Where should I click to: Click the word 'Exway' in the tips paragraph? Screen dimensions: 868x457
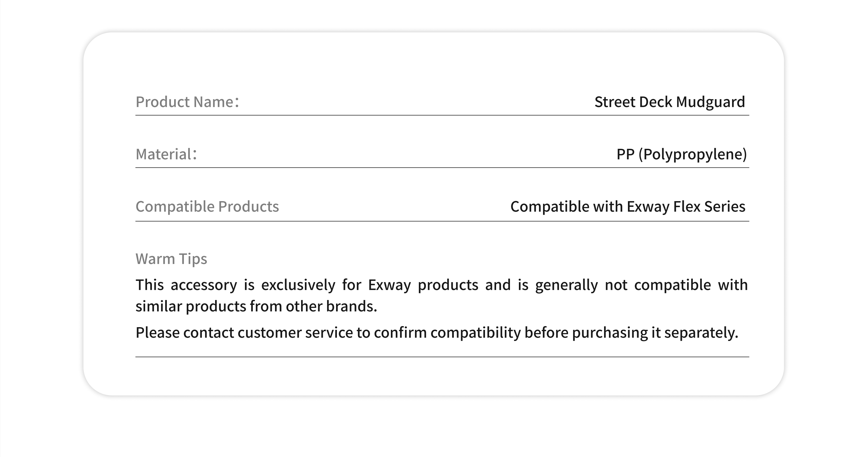[389, 285]
